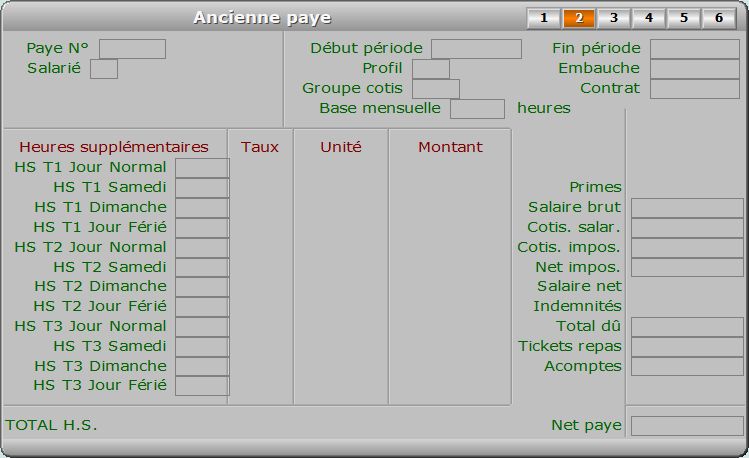Screen dimensions: 749x458
Task: Click the Indemnités label
Action: (x=577, y=306)
